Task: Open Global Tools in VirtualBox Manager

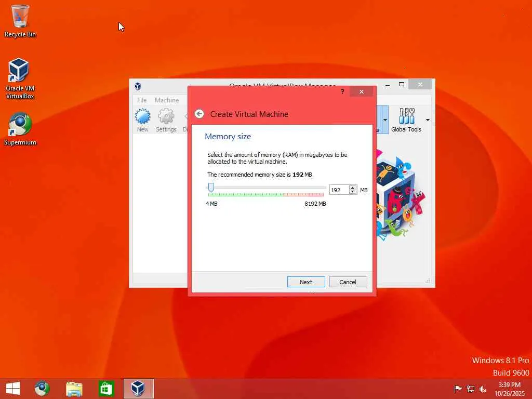Action: click(406, 120)
